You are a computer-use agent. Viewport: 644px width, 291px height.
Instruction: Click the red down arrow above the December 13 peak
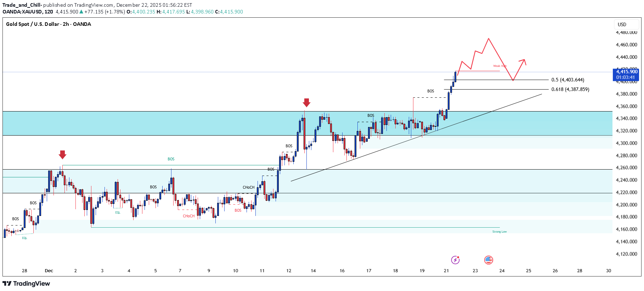[x=306, y=103]
